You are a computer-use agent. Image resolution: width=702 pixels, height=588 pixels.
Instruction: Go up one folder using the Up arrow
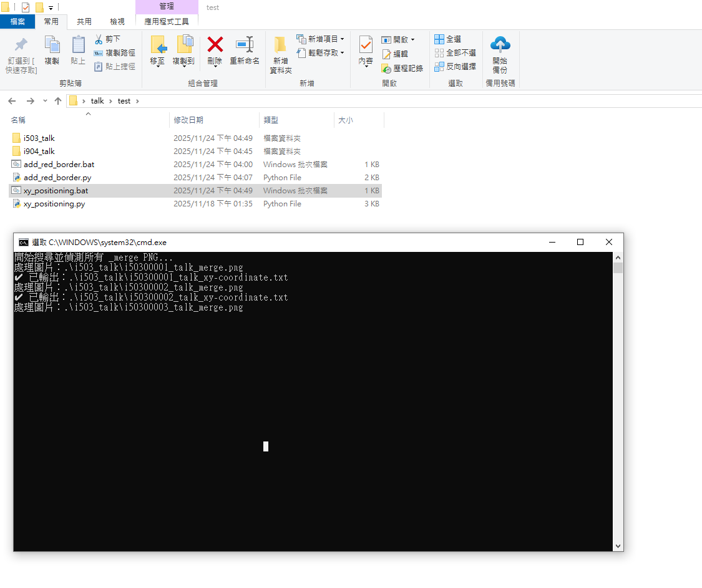tap(58, 101)
